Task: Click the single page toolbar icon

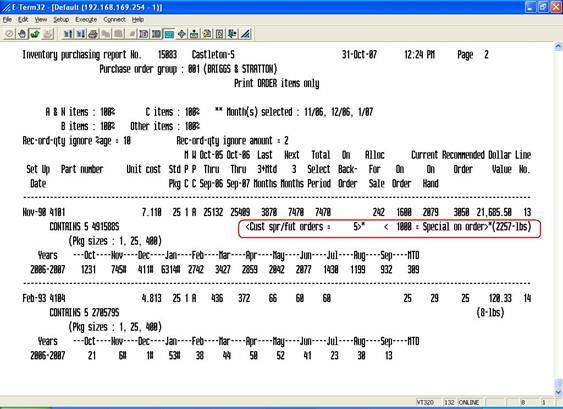Action: pyautogui.click(x=219, y=34)
